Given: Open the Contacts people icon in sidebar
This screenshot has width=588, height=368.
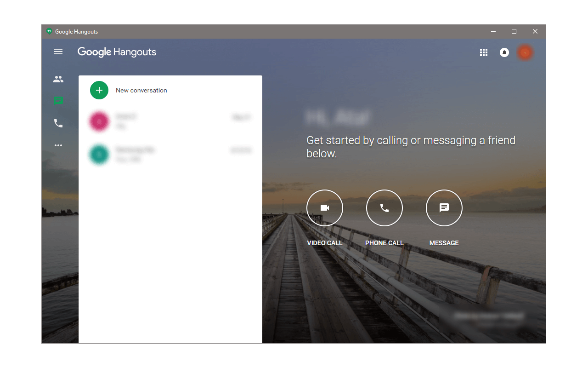Looking at the screenshot, I should click(x=58, y=79).
